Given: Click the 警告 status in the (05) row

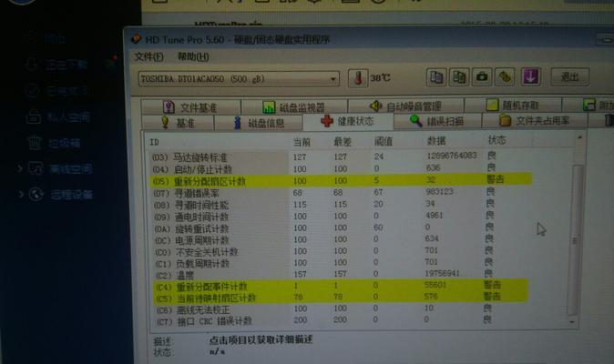Looking at the screenshot, I should click(x=496, y=179).
